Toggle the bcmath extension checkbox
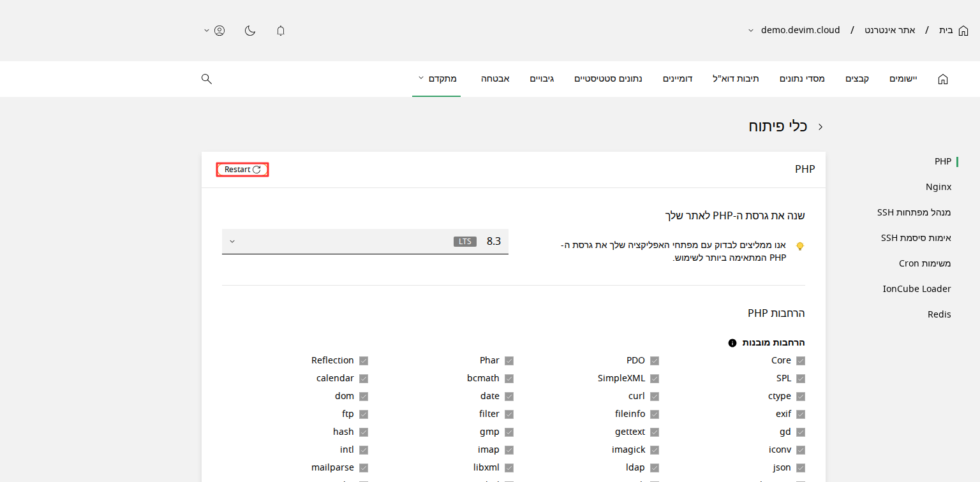 509,379
